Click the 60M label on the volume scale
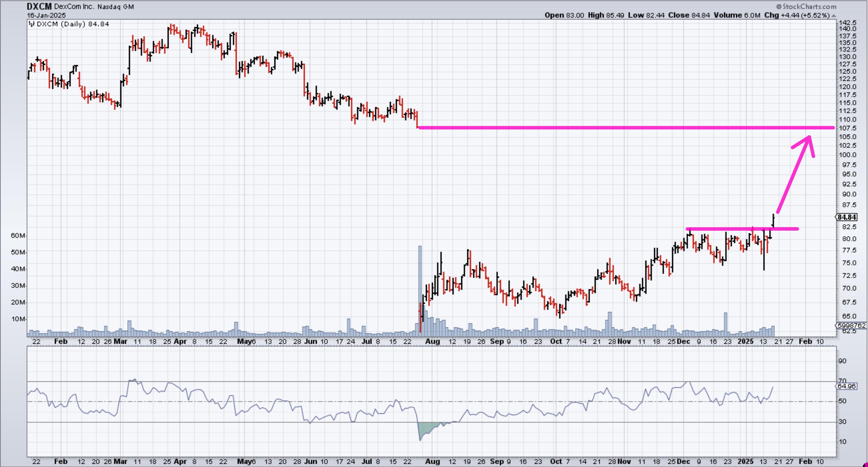868x467 pixels. [x=17, y=236]
